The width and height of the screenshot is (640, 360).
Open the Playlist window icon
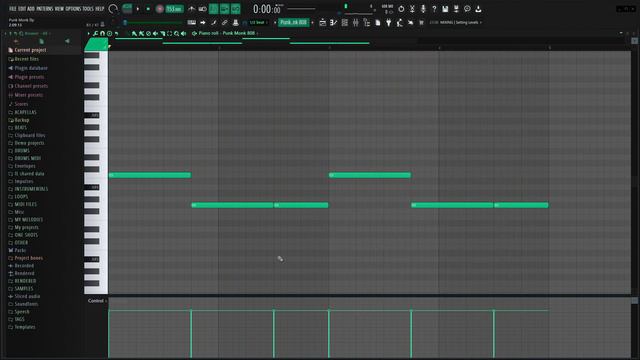pos(322,22)
